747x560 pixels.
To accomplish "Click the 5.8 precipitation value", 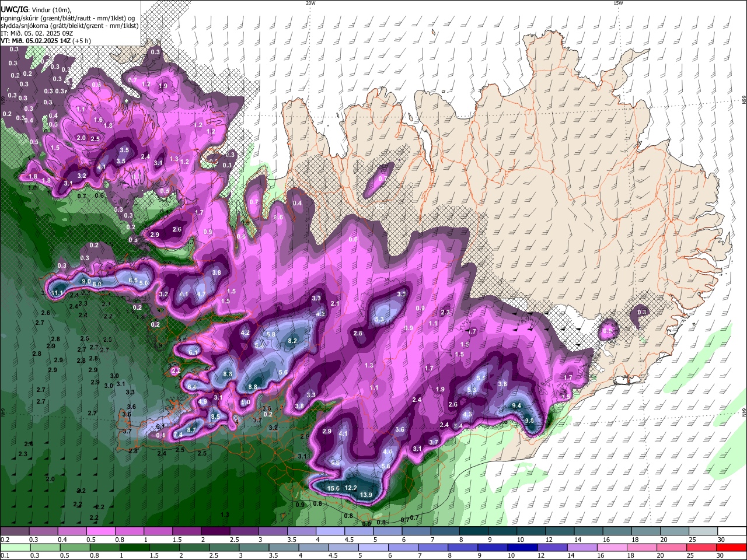I will click(270, 334).
